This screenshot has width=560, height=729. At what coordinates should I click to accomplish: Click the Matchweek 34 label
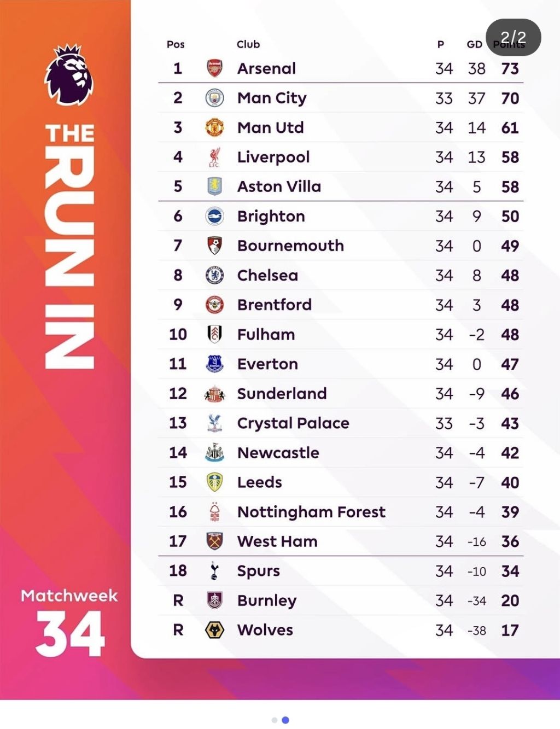[x=69, y=622]
